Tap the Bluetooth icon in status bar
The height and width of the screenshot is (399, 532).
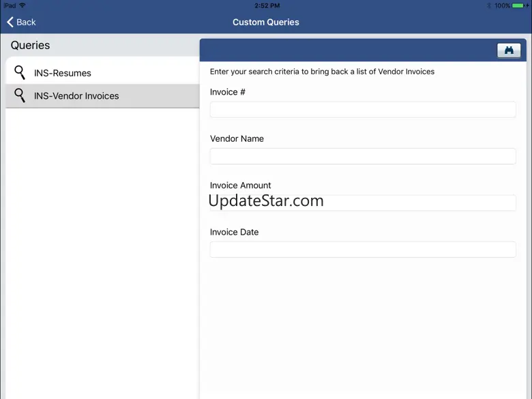tap(489, 5)
